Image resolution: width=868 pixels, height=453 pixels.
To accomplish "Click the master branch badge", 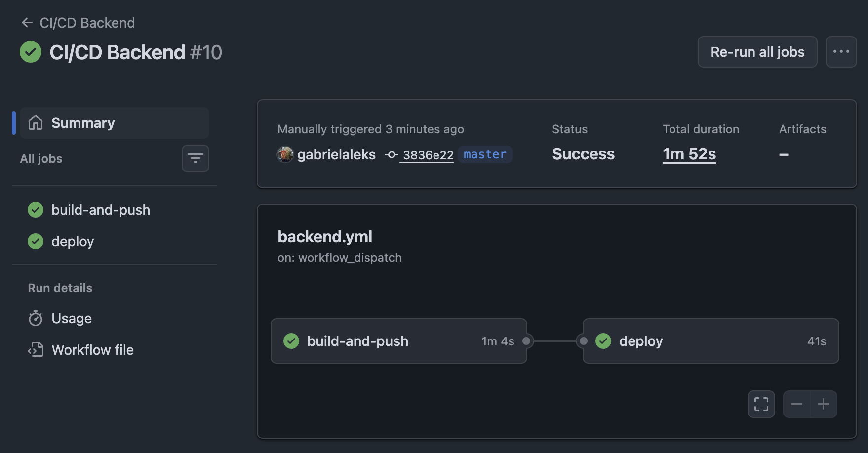I will (x=484, y=154).
